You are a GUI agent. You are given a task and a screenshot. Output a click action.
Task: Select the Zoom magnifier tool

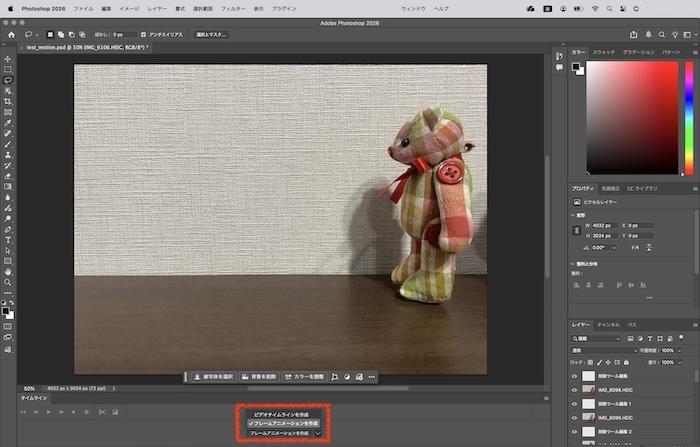[x=8, y=282]
